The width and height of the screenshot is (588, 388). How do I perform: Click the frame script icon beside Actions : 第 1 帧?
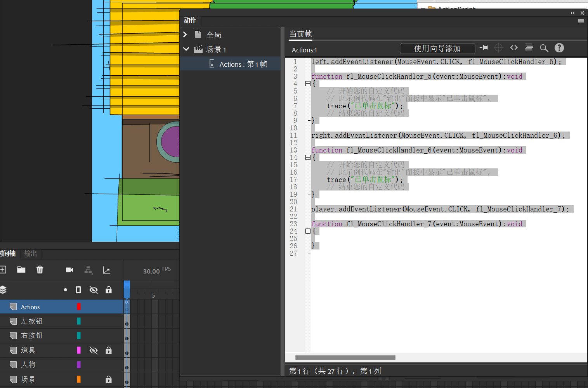(x=212, y=64)
